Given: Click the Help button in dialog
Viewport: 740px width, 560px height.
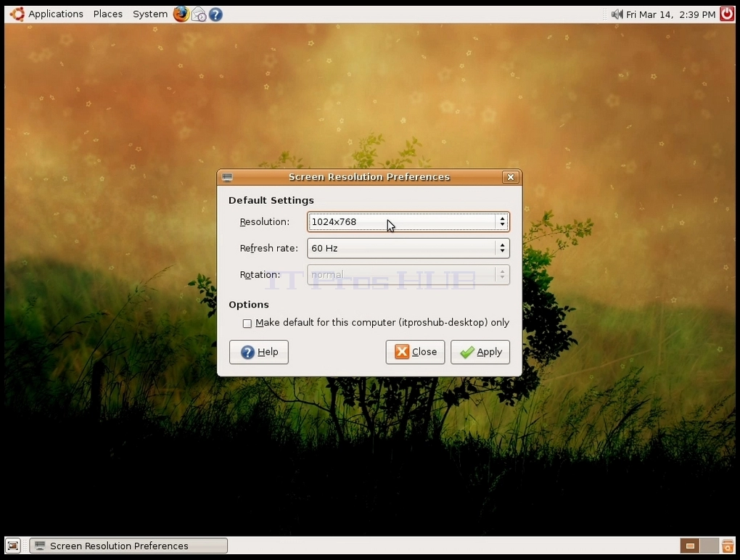Looking at the screenshot, I should tap(258, 352).
